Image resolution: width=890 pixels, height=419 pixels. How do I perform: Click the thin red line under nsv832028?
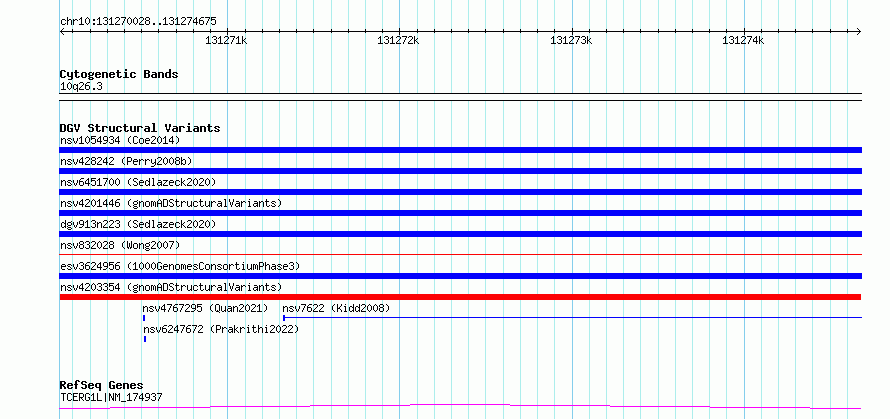460,255
